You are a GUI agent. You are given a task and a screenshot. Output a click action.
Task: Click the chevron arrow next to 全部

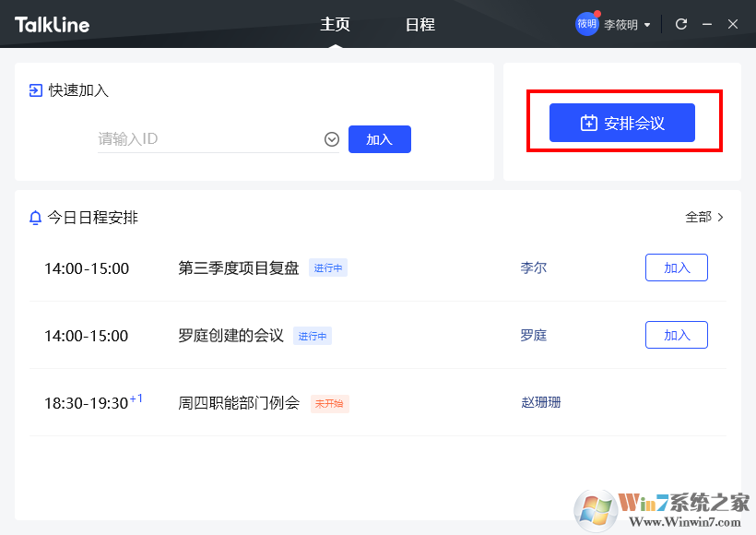pyautogui.click(x=720, y=217)
